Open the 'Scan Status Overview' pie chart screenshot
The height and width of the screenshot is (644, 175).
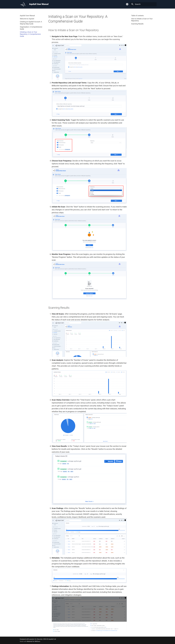click(x=89, y=428)
